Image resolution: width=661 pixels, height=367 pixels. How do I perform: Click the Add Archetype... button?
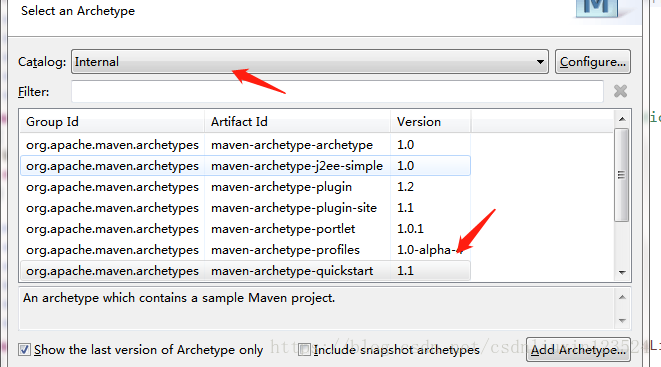578,350
